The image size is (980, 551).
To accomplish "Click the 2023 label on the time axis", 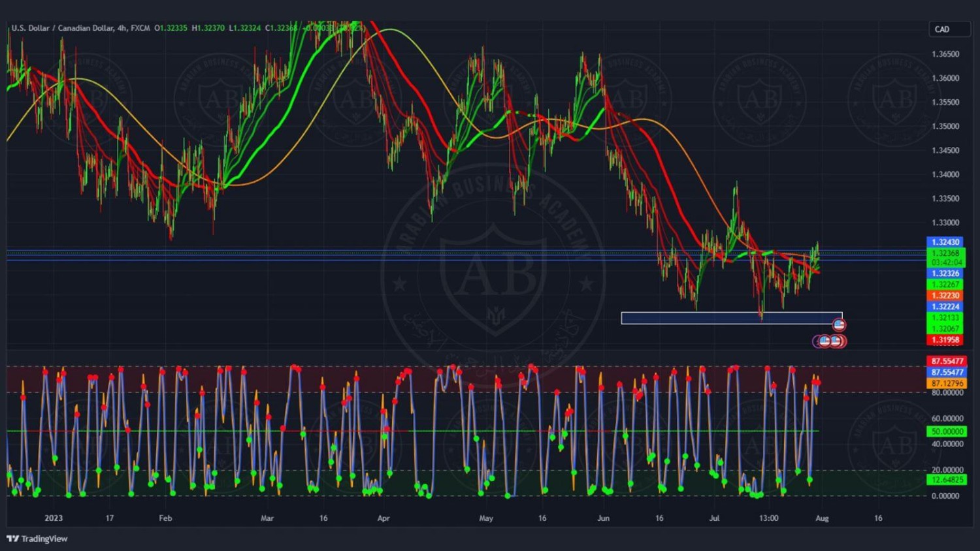I will (x=54, y=518).
